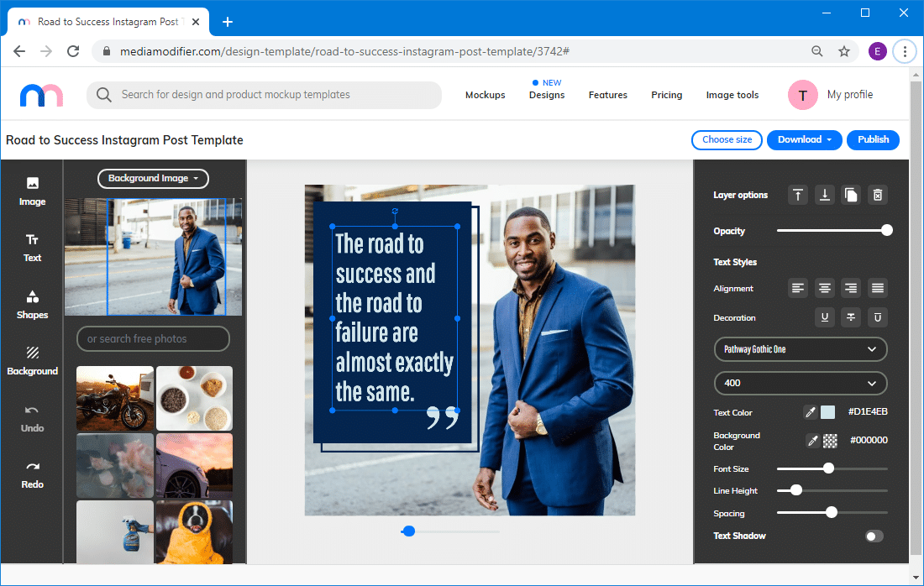Click the light blue text color swatch
Screen dimensions: 924x586
[x=828, y=412]
